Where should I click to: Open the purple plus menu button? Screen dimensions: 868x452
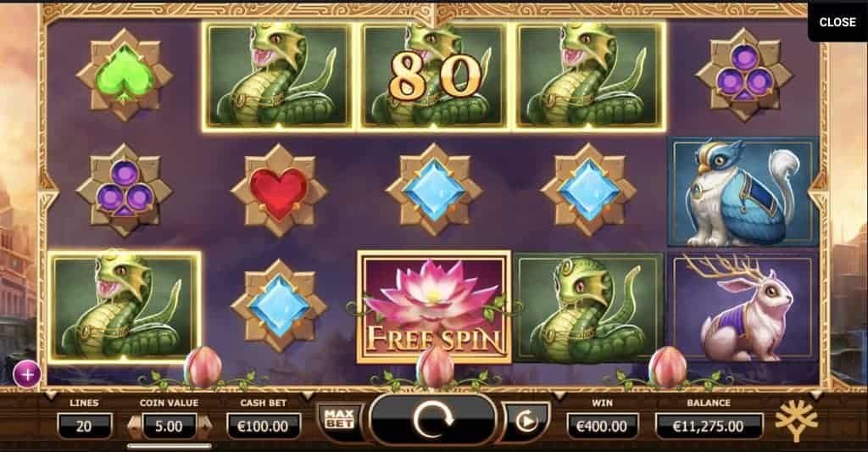[26, 375]
